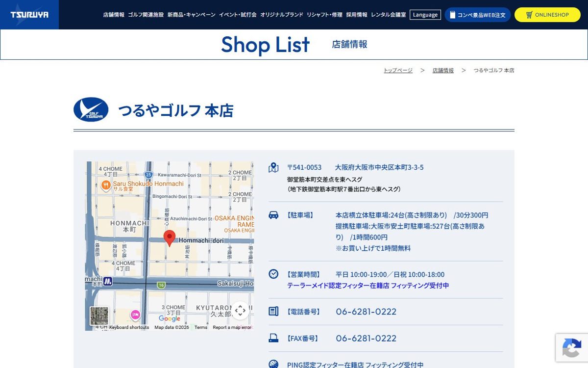Click the route 25 shield on map
This screenshot has height=368, width=588.
point(148,175)
